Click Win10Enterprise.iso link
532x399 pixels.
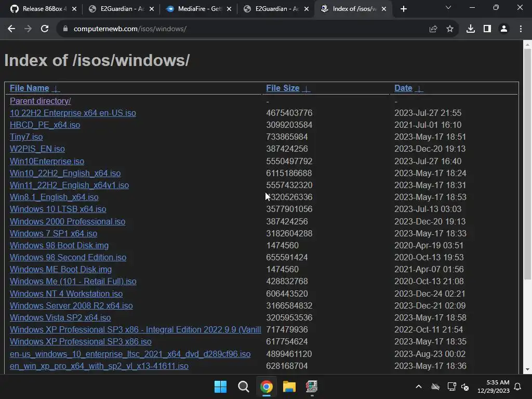point(47,161)
